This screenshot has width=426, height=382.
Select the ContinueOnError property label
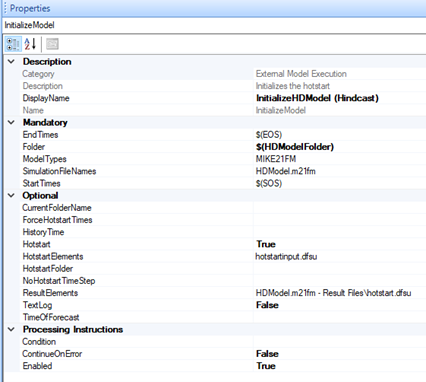(52, 354)
